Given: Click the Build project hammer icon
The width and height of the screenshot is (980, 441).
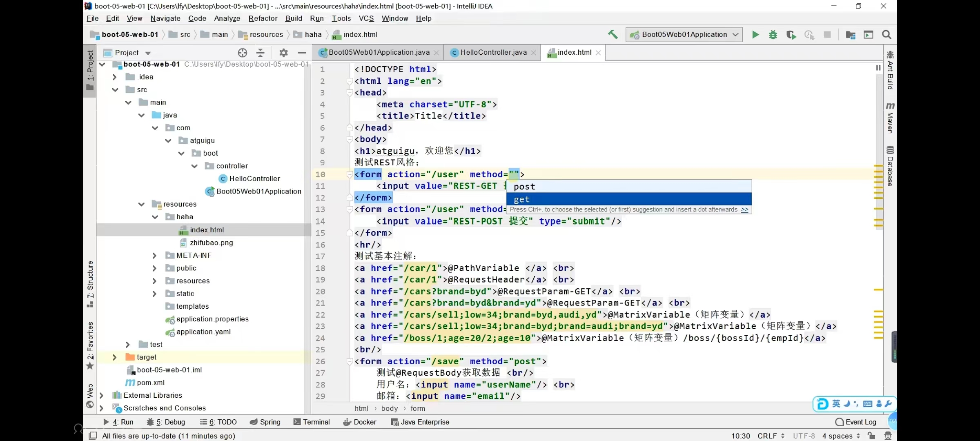Looking at the screenshot, I should point(612,35).
